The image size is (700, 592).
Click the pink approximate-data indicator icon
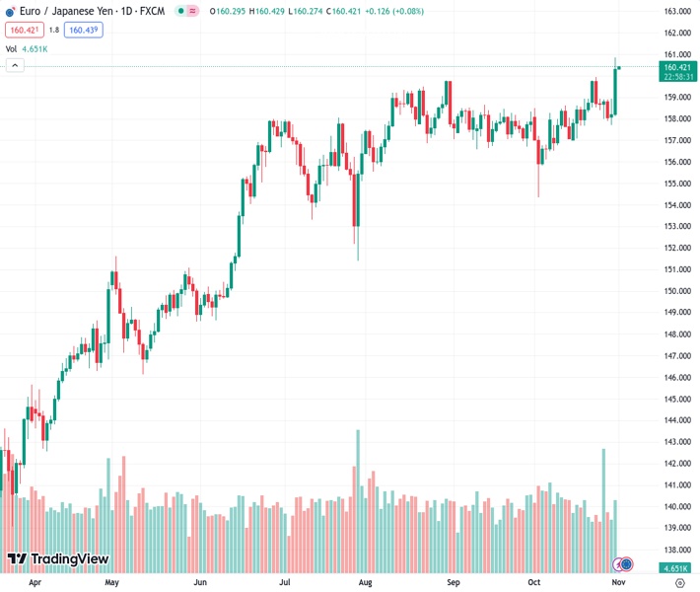point(192,11)
